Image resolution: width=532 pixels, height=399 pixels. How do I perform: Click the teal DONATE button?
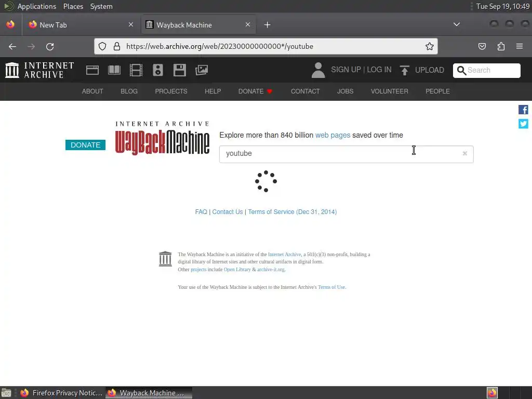[85, 145]
